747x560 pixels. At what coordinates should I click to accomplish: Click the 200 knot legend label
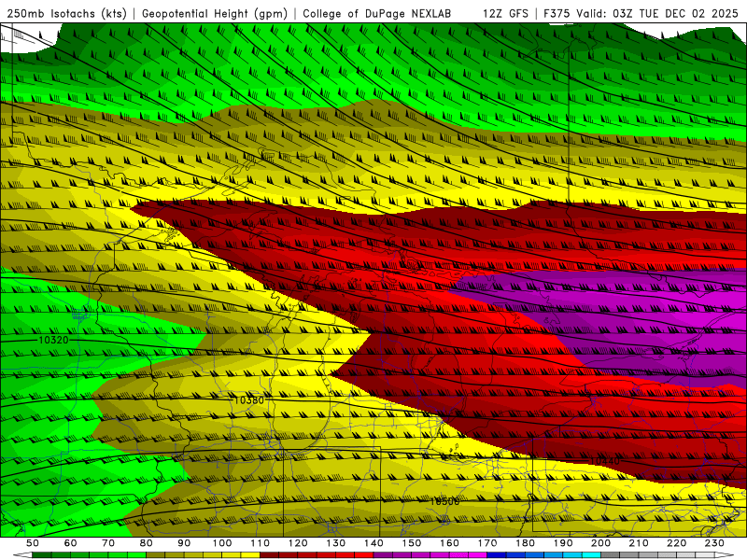tap(600, 543)
